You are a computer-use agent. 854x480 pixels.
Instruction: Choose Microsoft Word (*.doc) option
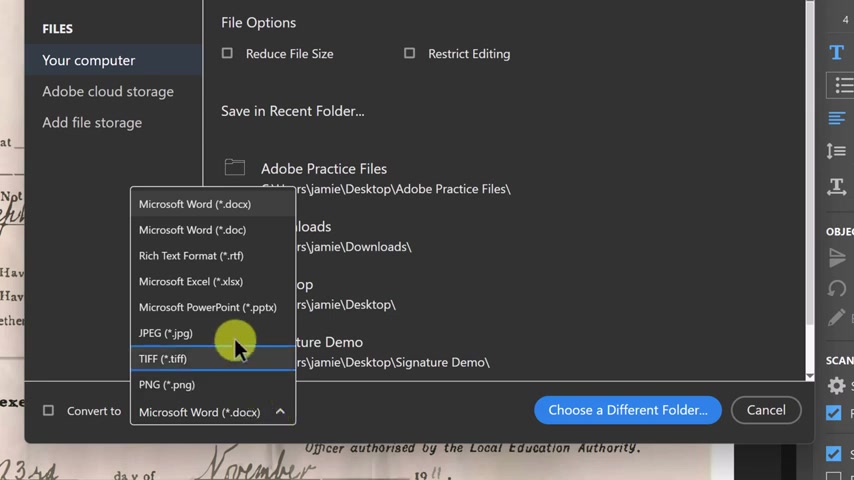pos(213,230)
